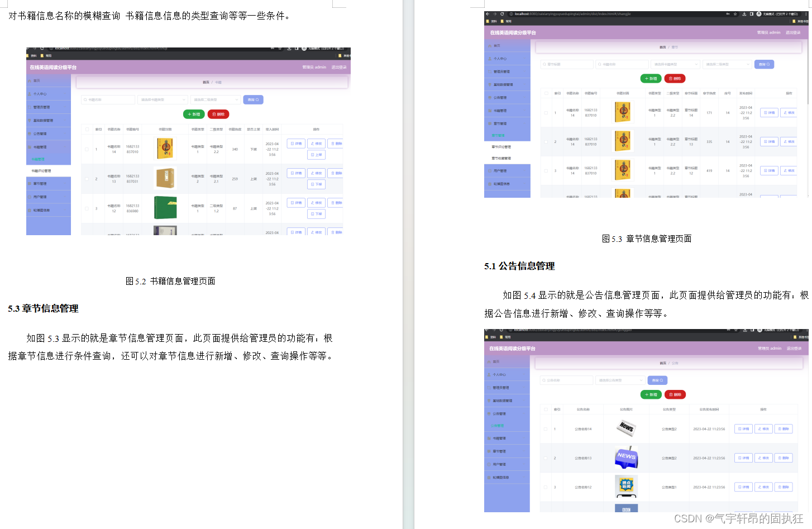
Task: Click browser back arrow in chapter management screenshot
Action: click(487, 14)
